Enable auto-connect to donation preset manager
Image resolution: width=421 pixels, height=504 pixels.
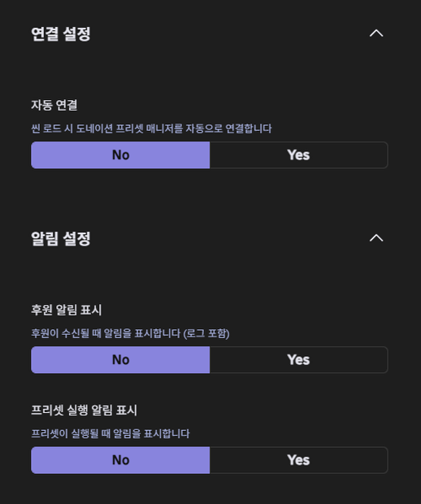point(298,155)
